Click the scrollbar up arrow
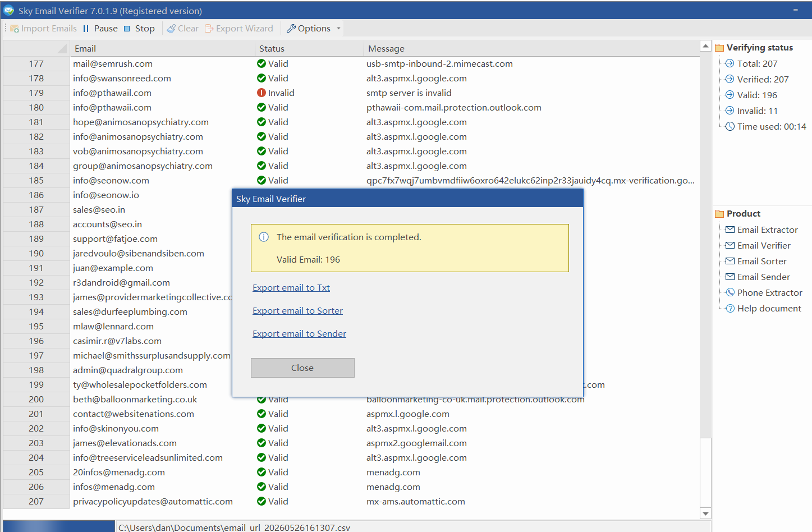Screen dimensions: 812x532 (705, 46)
